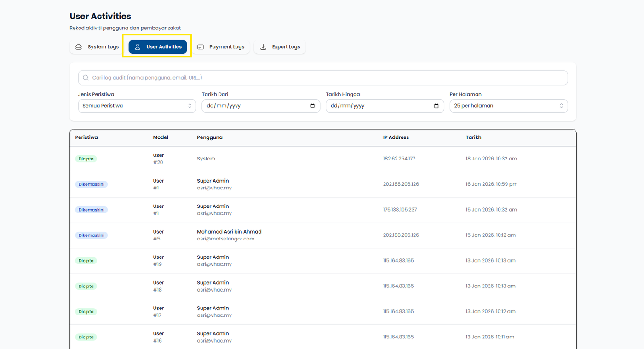Click the Payment Logs card icon
Screen dimensions: 644x349
coord(201,47)
